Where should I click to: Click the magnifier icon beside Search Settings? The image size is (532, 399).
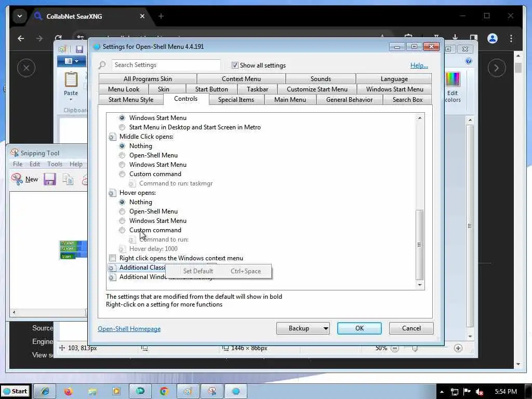[x=102, y=65]
